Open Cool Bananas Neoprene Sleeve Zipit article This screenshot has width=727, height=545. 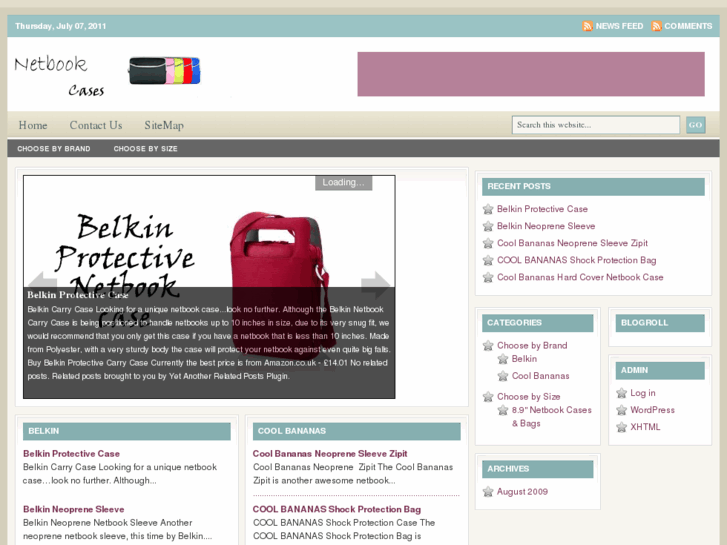click(x=330, y=454)
